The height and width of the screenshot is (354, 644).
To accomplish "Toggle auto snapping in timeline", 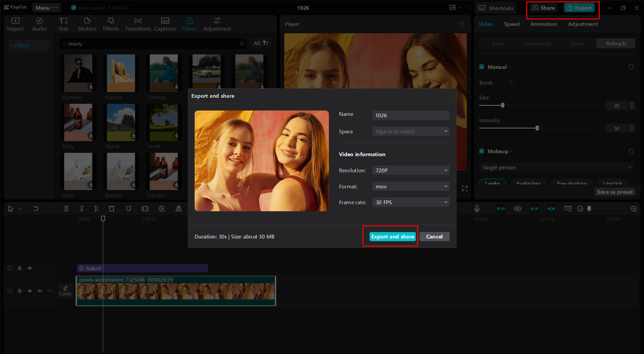I will [x=517, y=208].
